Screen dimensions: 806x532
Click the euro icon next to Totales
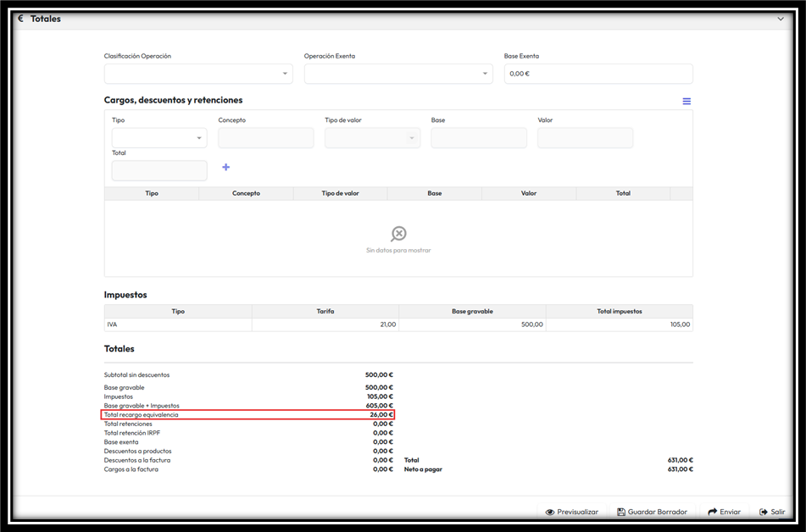[21, 19]
